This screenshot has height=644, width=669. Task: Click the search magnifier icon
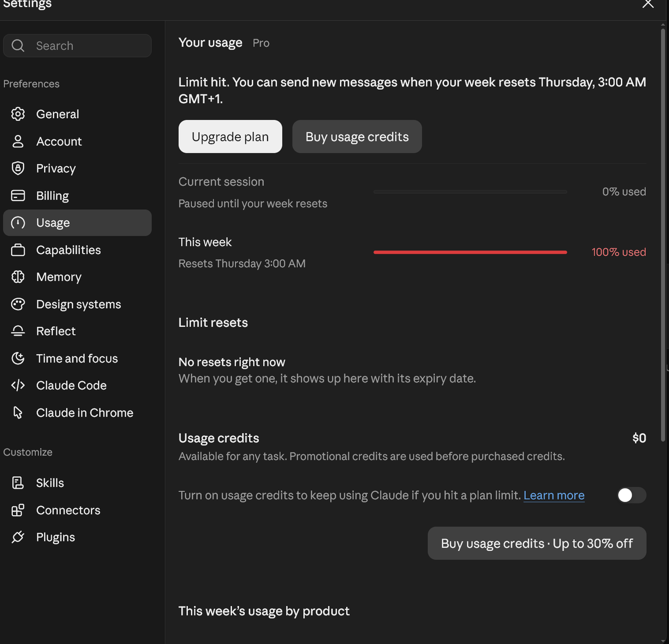18,46
